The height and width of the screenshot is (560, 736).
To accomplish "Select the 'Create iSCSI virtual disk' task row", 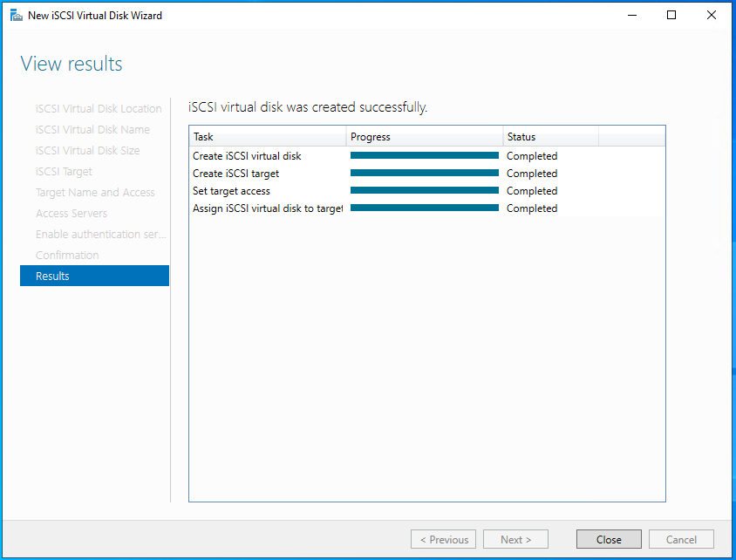I will coord(247,156).
